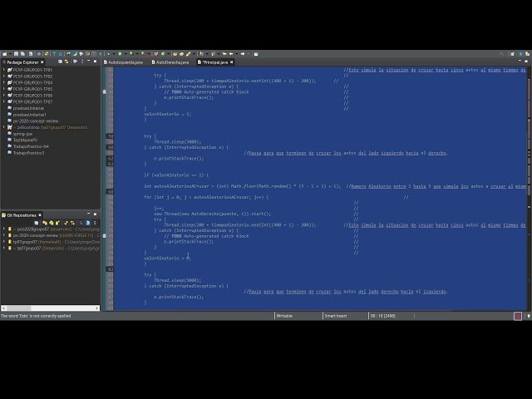
Task: Expand the PCYP-GRUPO01-TP07 project
Action: point(4,101)
